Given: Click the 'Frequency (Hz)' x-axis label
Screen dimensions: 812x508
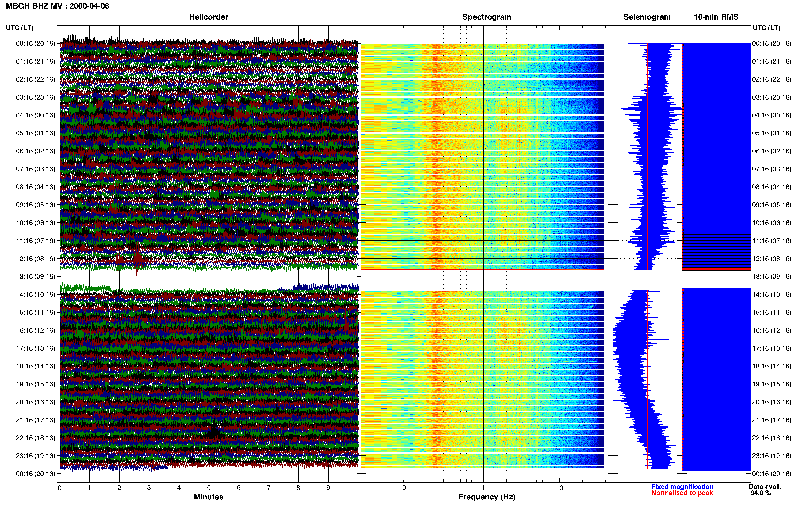Looking at the screenshot, I should pyautogui.click(x=487, y=497).
